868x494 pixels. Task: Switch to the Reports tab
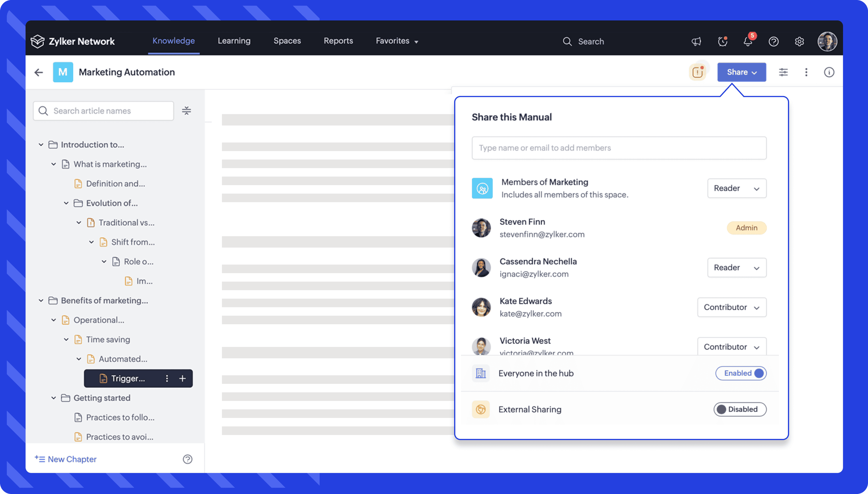[x=338, y=41]
